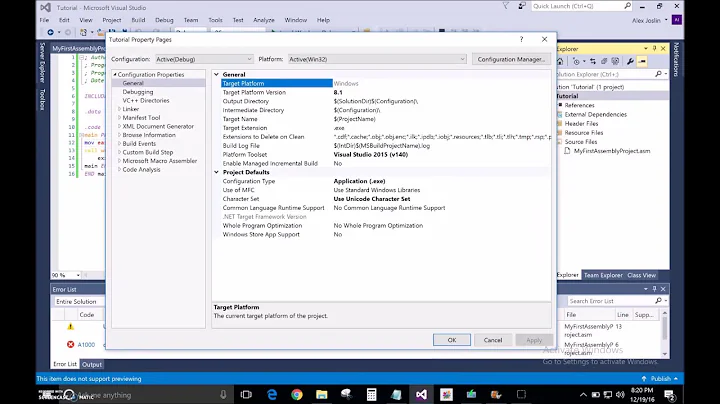This screenshot has height=404, width=720.
Task: Click the Error List search magnifier icon
Action: click(658, 301)
